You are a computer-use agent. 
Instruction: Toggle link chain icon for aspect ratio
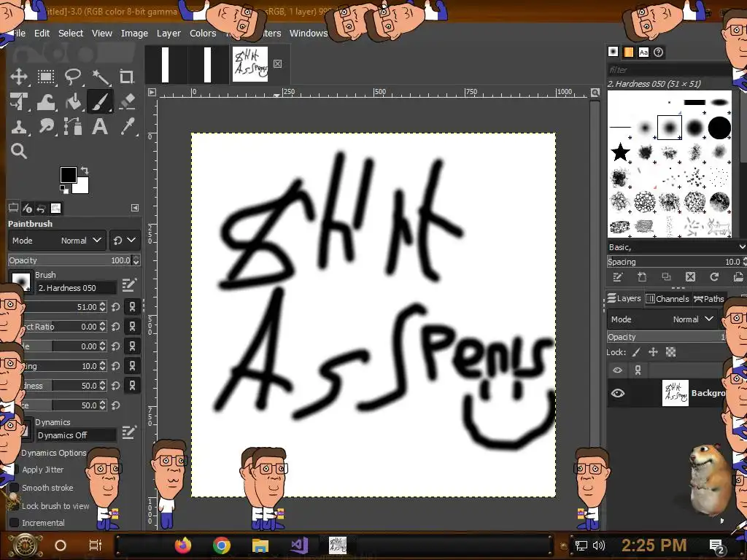[x=133, y=327]
